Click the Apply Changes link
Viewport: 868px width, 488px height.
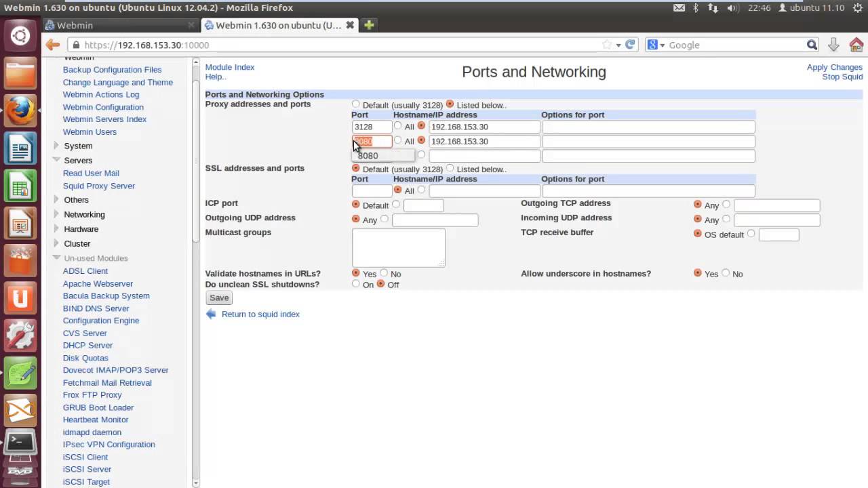coord(834,67)
